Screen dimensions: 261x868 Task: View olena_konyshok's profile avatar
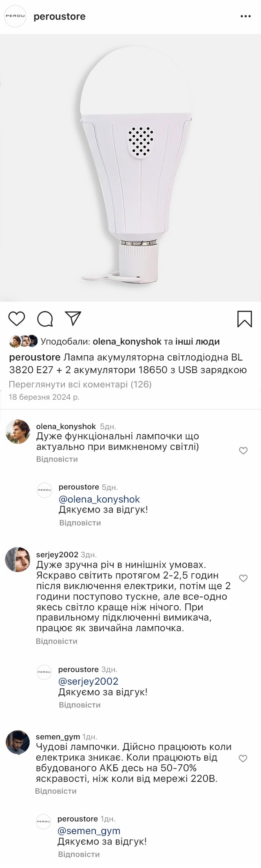point(18,432)
